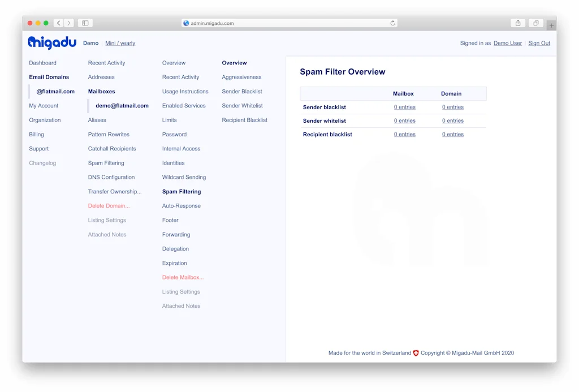579x392 pixels.
Task: Open Identities
Action: (x=173, y=163)
